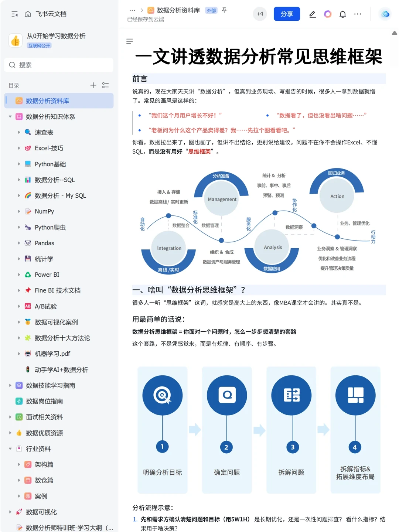This screenshot has width=399, height=532.
Task: Click the 100 icon of Excel-技巧
Action: coord(28,148)
